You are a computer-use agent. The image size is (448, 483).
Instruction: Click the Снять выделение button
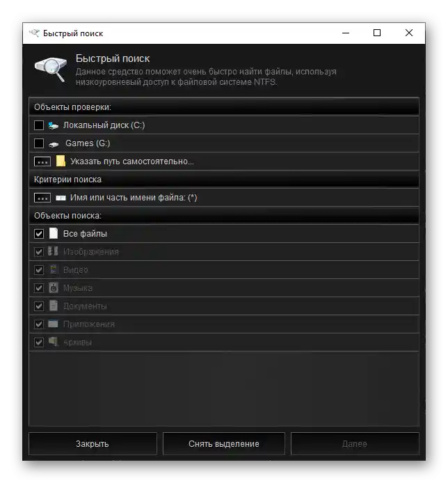pyautogui.click(x=224, y=444)
